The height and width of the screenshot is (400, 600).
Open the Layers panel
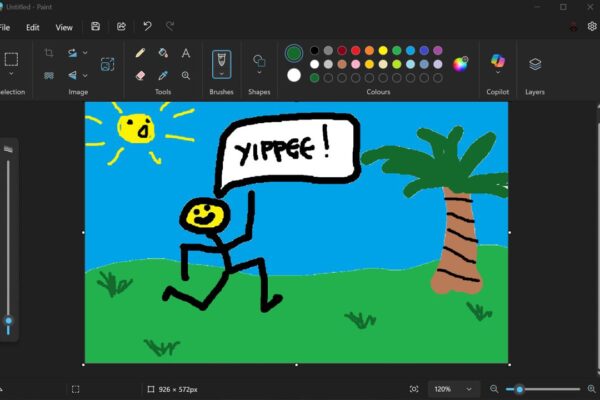535,64
